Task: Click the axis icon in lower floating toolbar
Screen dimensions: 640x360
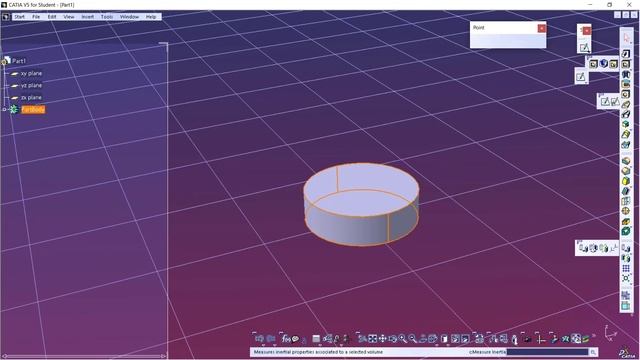Action: click(613, 248)
